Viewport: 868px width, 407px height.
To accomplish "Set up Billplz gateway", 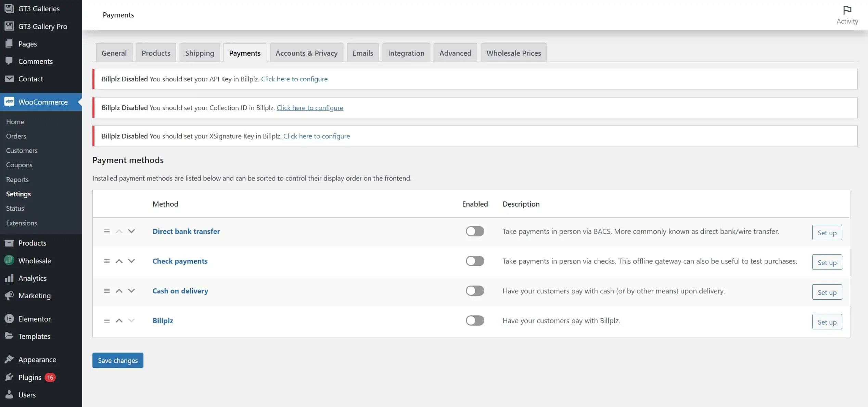I will [x=827, y=322].
